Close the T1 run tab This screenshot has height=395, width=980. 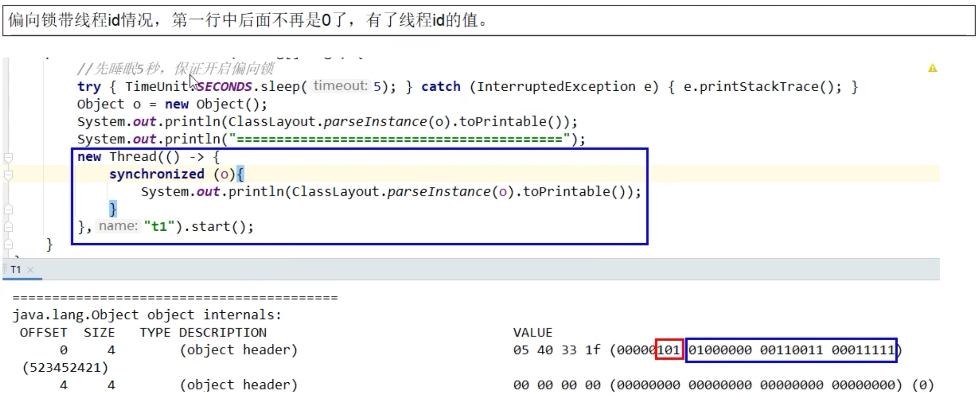coord(30,270)
